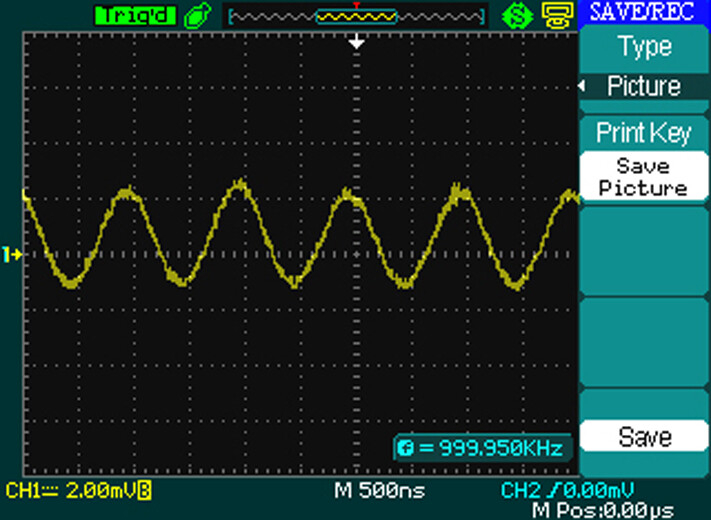This screenshot has width=711, height=520.
Task: Select the SAVE/REC menu title
Action: click(x=644, y=13)
